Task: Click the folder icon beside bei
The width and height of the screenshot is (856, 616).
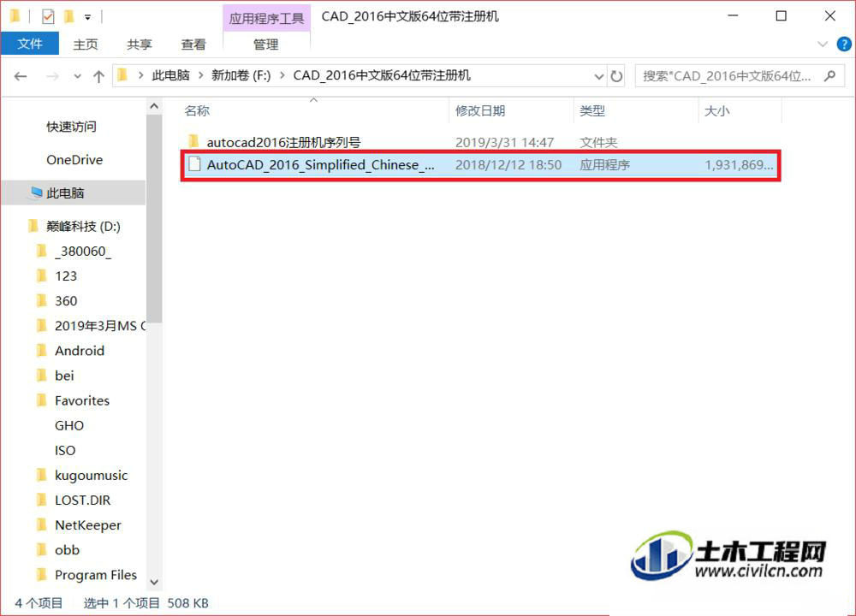Action: click(41, 375)
